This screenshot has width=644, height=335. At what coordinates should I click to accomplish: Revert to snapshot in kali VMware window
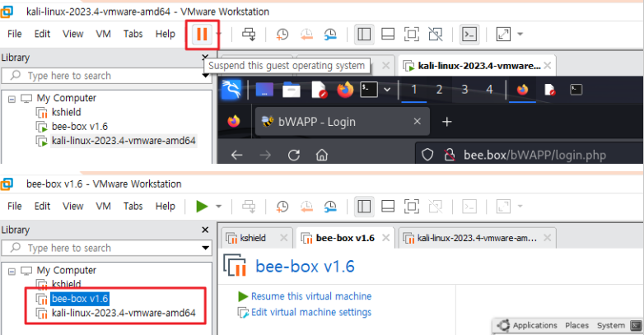(306, 34)
